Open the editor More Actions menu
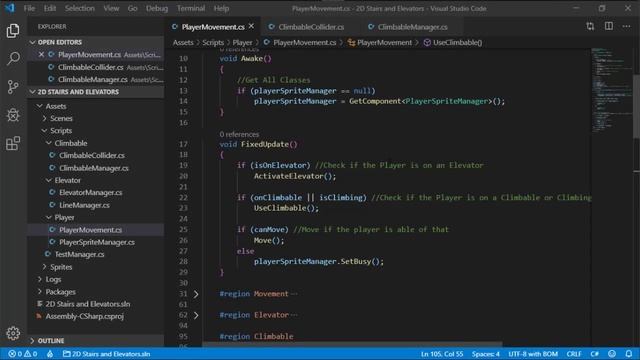Screen dimensions: 640x360 click(627, 27)
